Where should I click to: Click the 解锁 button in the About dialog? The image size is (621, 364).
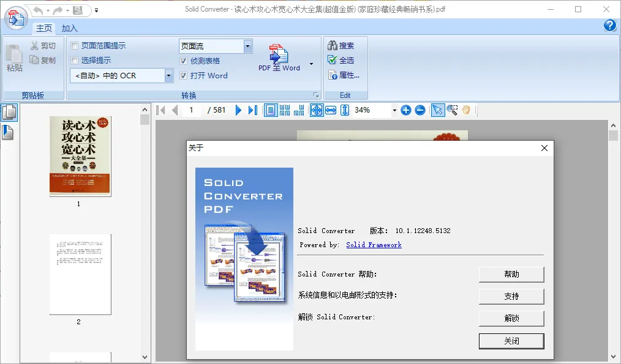[x=511, y=318]
